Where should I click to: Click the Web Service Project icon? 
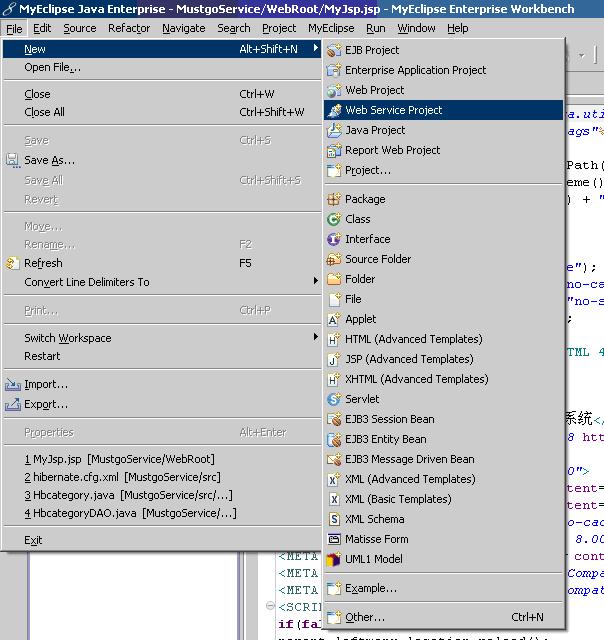point(334,110)
